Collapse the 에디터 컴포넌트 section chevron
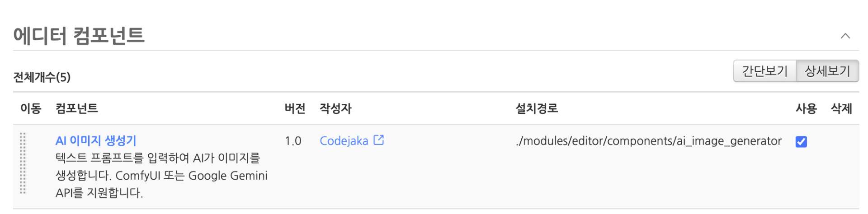Image resolution: width=868 pixels, height=214 pixels. click(845, 36)
